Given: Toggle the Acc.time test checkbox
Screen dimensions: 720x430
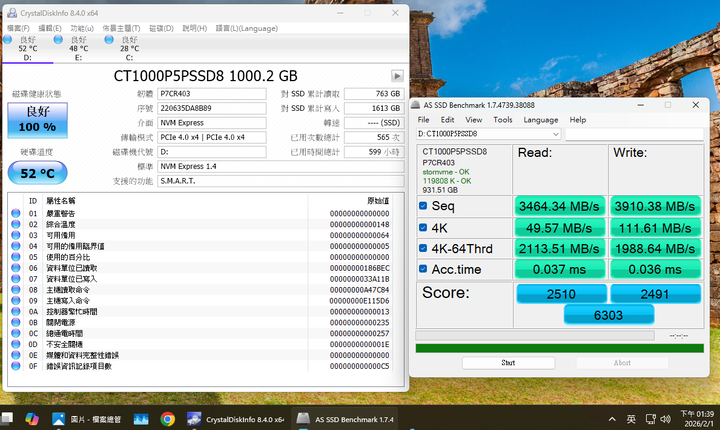Looking at the screenshot, I should (x=423, y=269).
